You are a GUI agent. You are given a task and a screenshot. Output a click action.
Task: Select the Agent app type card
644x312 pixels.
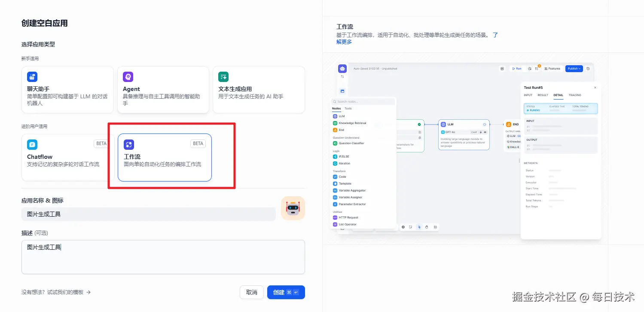coord(163,90)
